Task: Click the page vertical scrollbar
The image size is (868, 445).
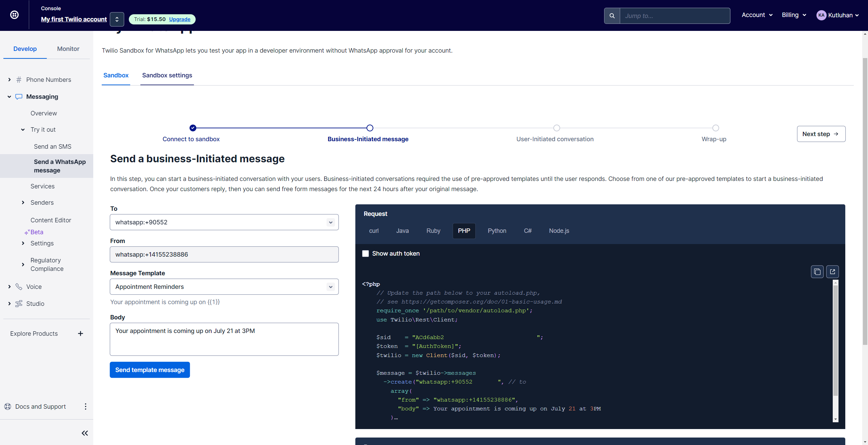Action: pyautogui.click(x=865, y=202)
